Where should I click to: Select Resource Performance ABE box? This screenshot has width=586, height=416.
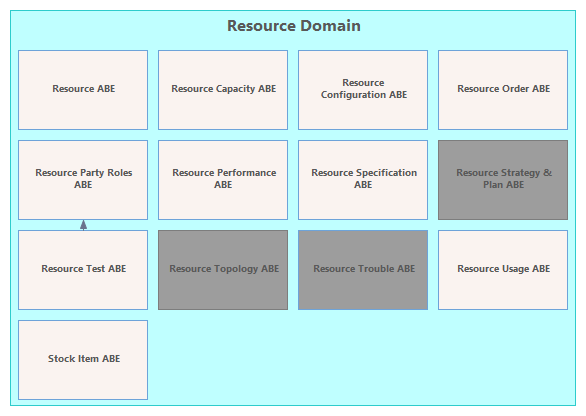coord(223,180)
